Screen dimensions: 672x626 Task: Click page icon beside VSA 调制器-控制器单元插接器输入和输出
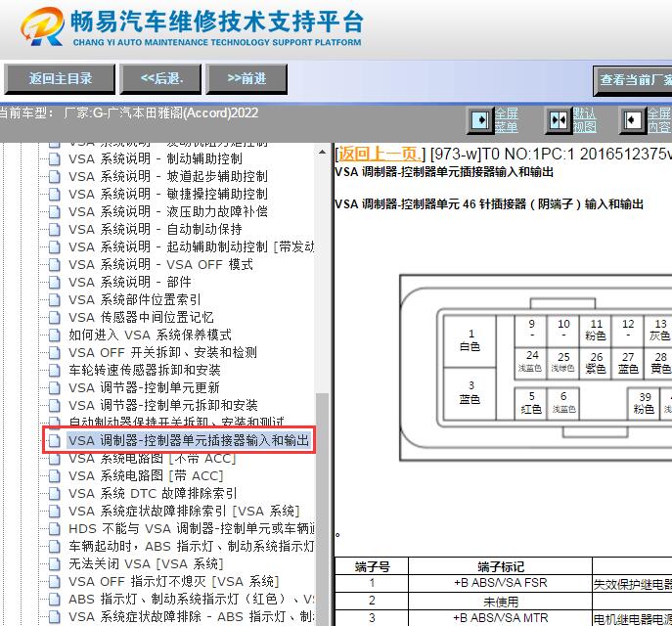[x=55, y=440]
